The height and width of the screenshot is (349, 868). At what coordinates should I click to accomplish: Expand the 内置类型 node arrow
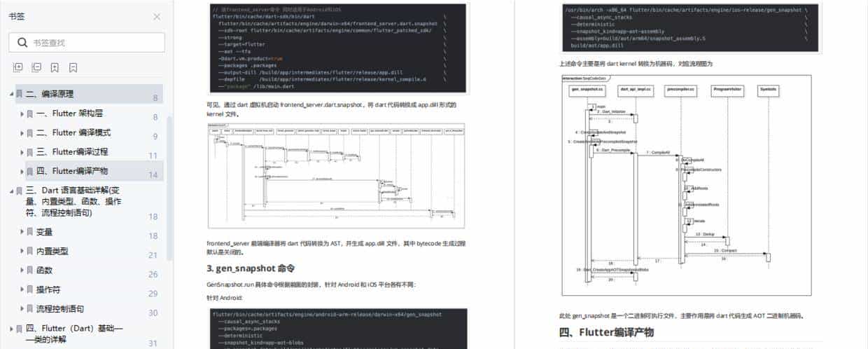22,251
